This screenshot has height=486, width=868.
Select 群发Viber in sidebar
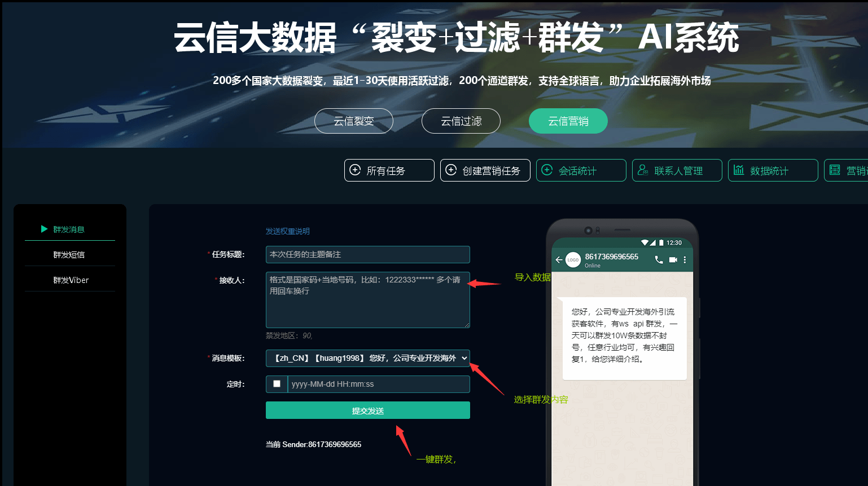tap(70, 280)
